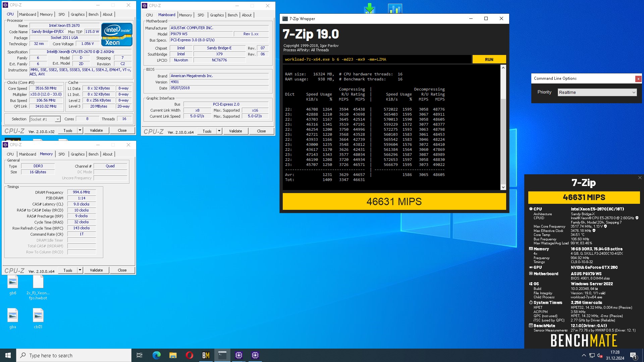The width and height of the screenshot is (644, 362).
Task: Click RUN button in 7-Zip Wrapper
Action: coord(489,59)
